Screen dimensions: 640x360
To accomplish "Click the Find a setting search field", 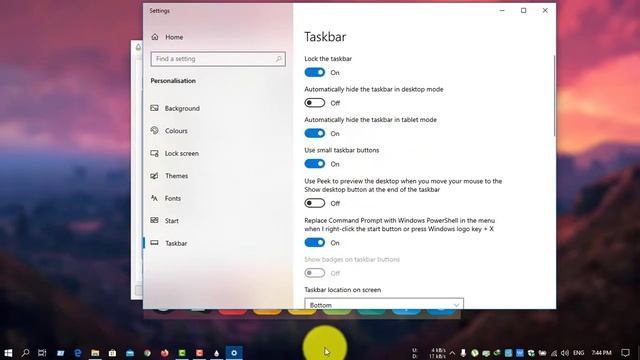I will (218, 59).
